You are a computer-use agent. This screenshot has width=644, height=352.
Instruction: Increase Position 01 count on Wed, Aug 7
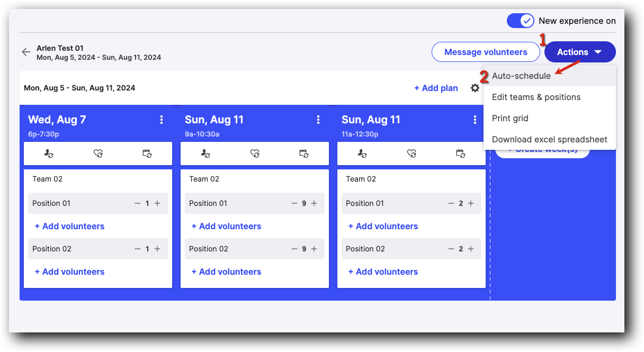point(157,203)
